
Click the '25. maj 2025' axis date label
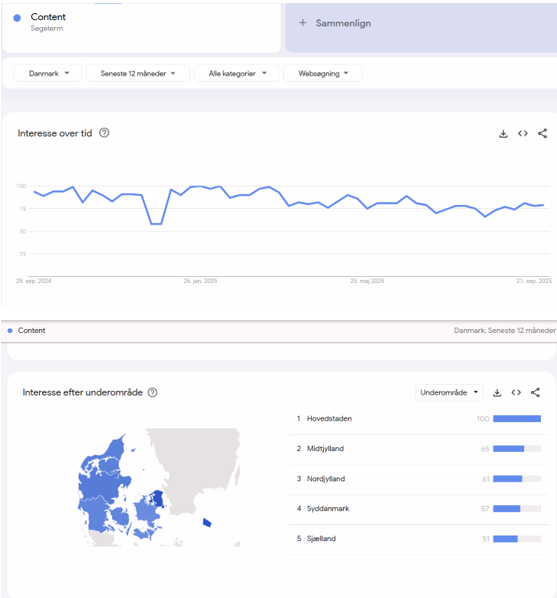click(x=367, y=281)
